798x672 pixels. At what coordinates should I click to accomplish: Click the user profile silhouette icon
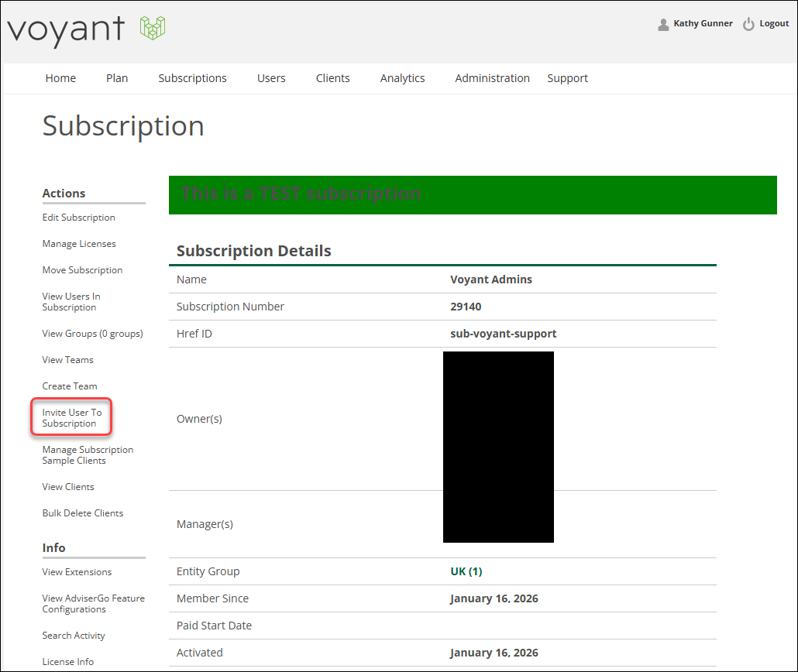(663, 24)
